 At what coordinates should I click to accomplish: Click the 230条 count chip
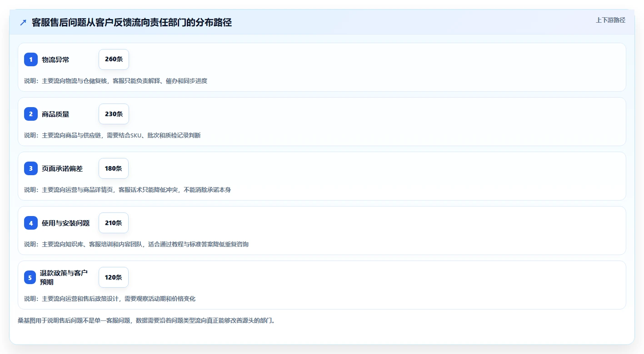click(x=114, y=114)
